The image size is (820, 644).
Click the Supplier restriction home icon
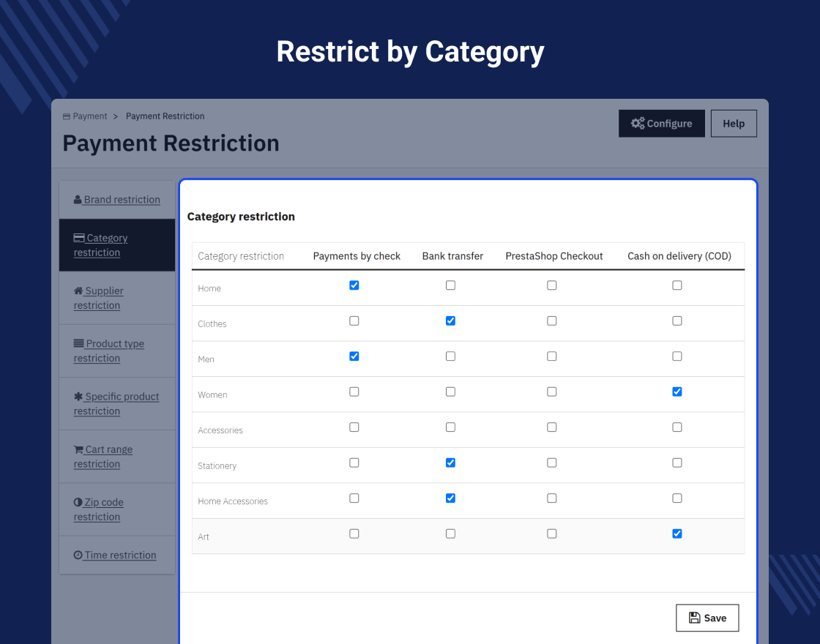pyautogui.click(x=78, y=291)
